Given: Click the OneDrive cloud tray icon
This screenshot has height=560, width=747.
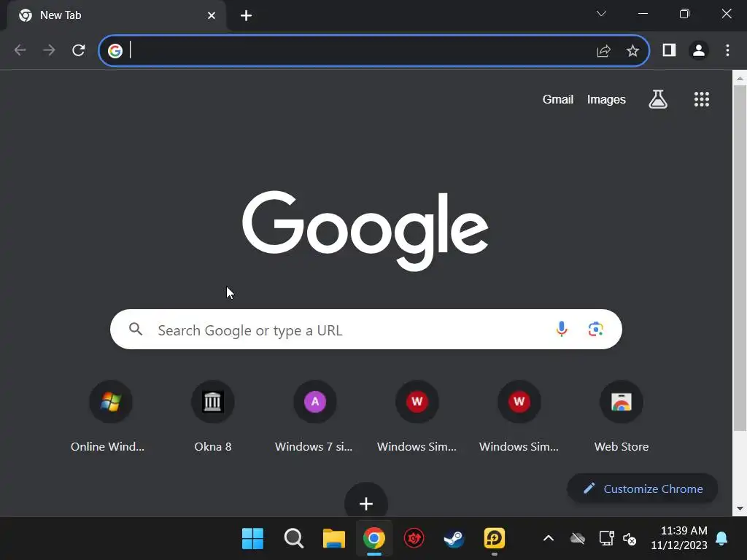Looking at the screenshot, I should pyautogui.click(x=578, y=539).
